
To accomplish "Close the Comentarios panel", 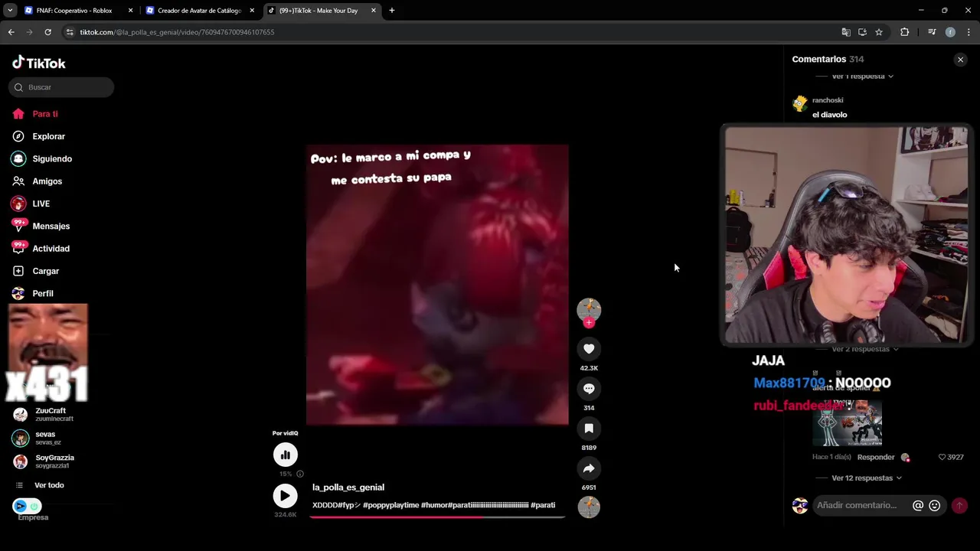I will (960, 60).
